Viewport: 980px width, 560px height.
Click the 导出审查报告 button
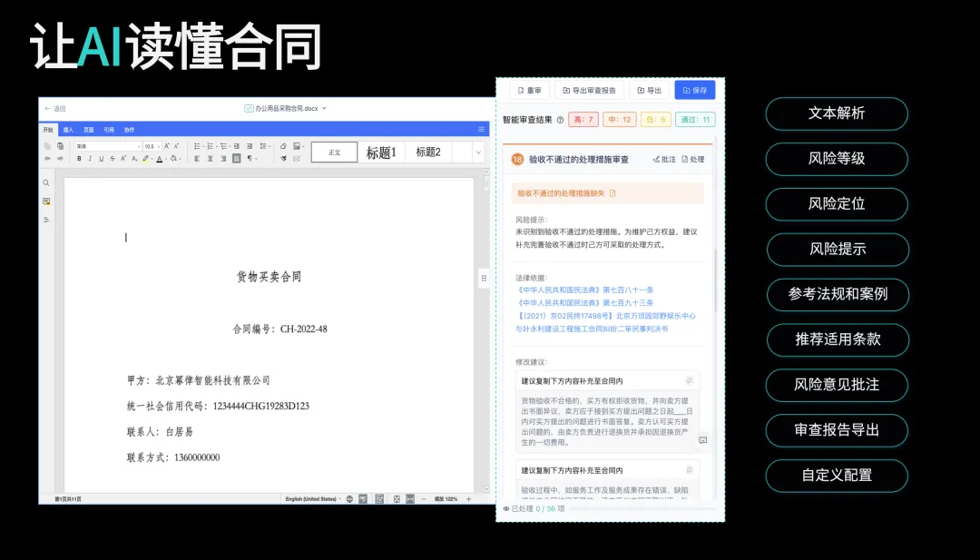pyautogui.click(x=589, y=91)
